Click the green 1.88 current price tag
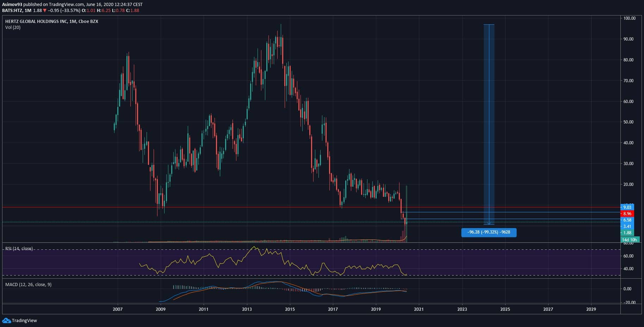The height and width of the screenshot is (327, 644). pos(627,233)
